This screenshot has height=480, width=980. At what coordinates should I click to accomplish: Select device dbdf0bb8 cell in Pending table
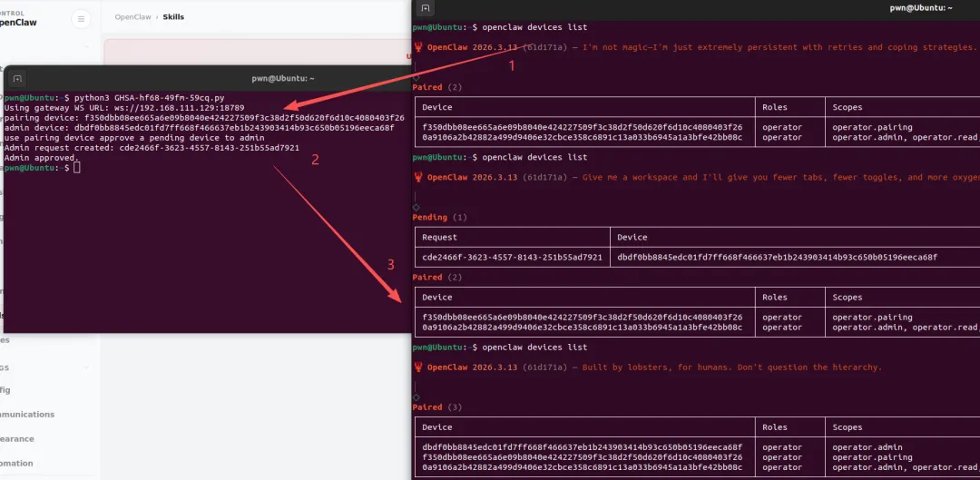(x=778, y=258)
